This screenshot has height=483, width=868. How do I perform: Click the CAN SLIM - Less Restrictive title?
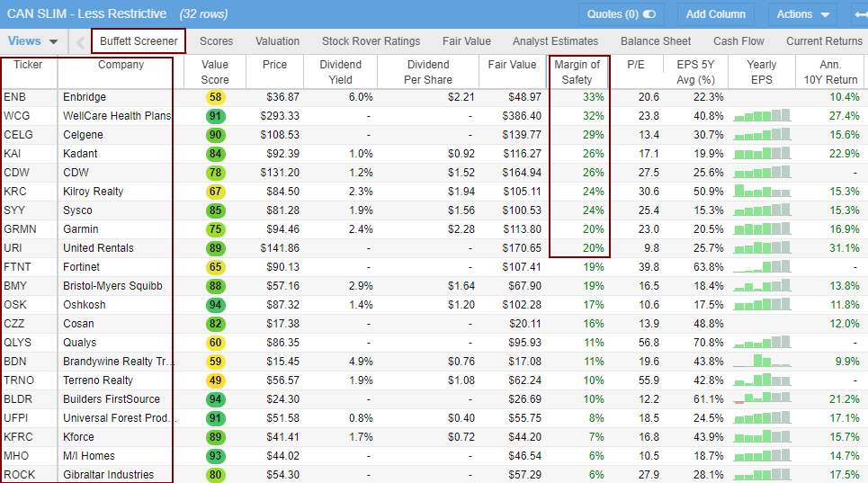point(86,13)
